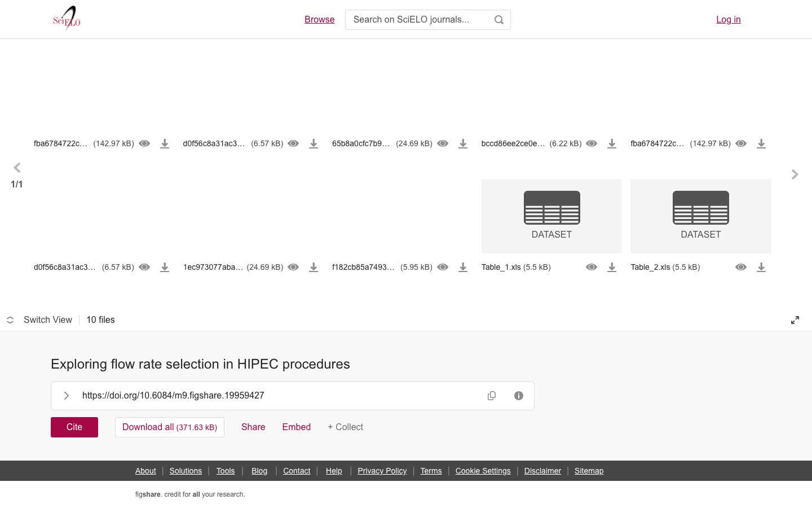This screenshot has height=508, width=812.
Task: Click + Collect
Action: tap(345, 427)
